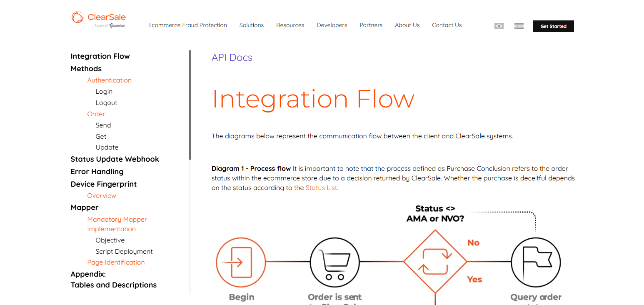644x305 pixels.
Task: Jump to Appendix: Tables and Descriptions
Action: tap(114, 280)
